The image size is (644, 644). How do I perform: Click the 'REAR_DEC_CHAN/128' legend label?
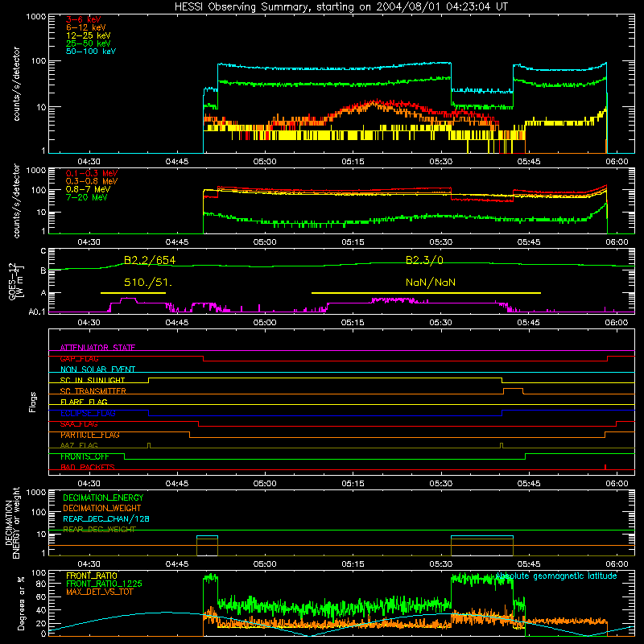106,518
